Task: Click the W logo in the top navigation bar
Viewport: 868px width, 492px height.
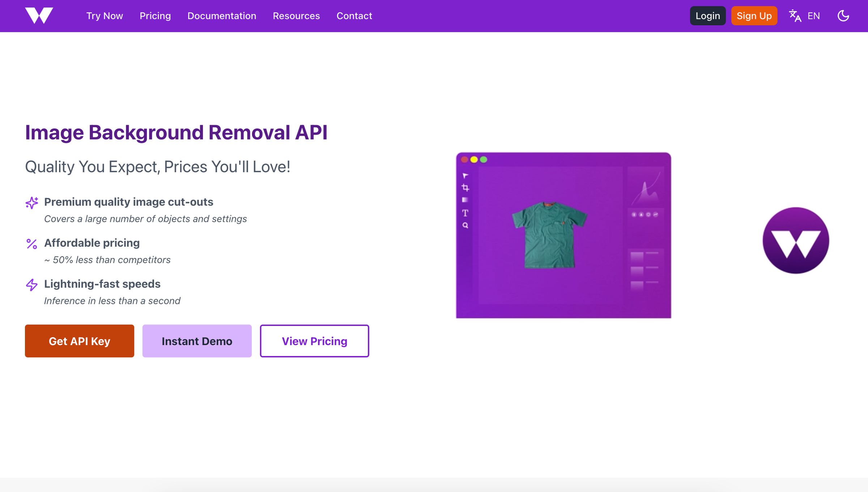Action: [40, 15]
